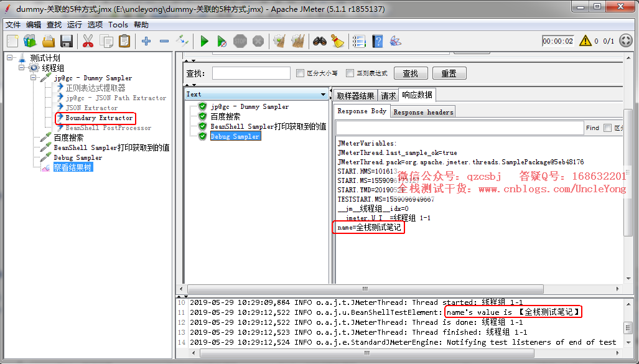This screenshot has width=639, height=364.
Task: Collapse the 线程组 tree node
Action: [x=22, y=68]
